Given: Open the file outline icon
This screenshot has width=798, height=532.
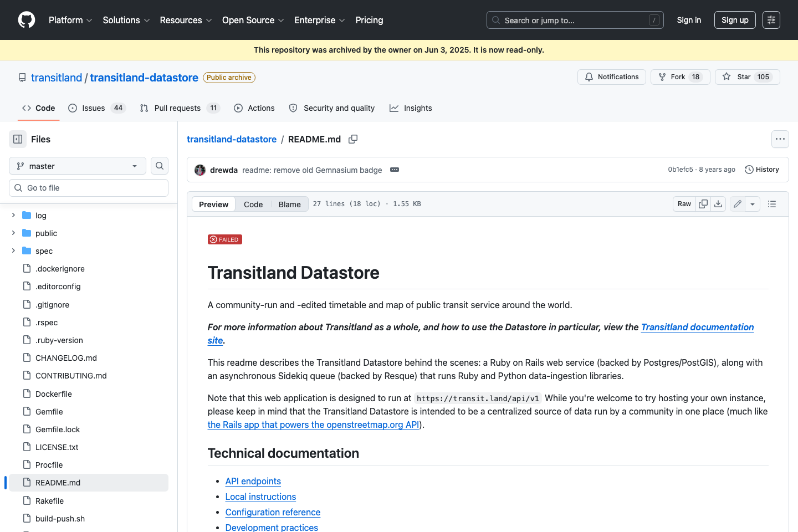Looking at the screenshot, I should (771, 204).
